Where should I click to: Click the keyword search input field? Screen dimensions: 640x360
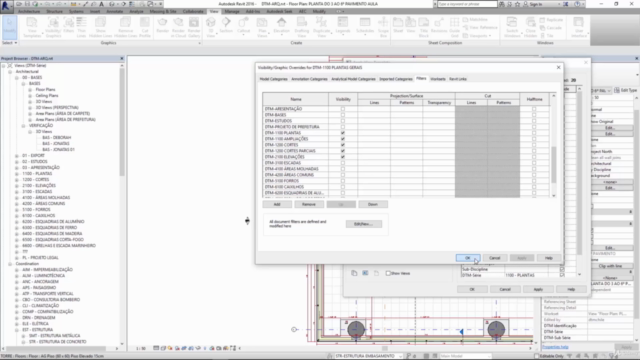pyautogui.click(x=467, y=4)
